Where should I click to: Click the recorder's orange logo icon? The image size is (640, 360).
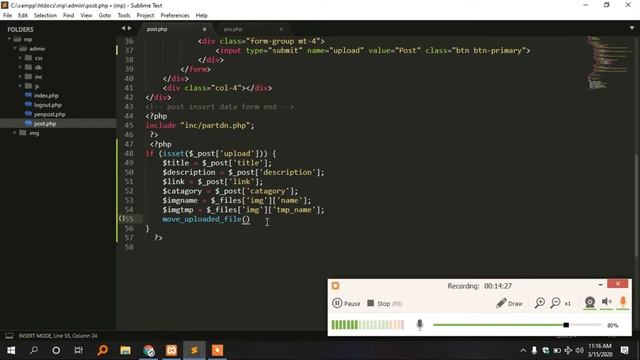coord(336,286)
